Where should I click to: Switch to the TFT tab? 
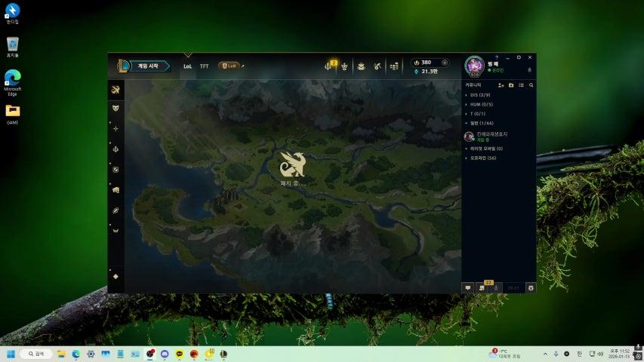(x=204, y=66)
